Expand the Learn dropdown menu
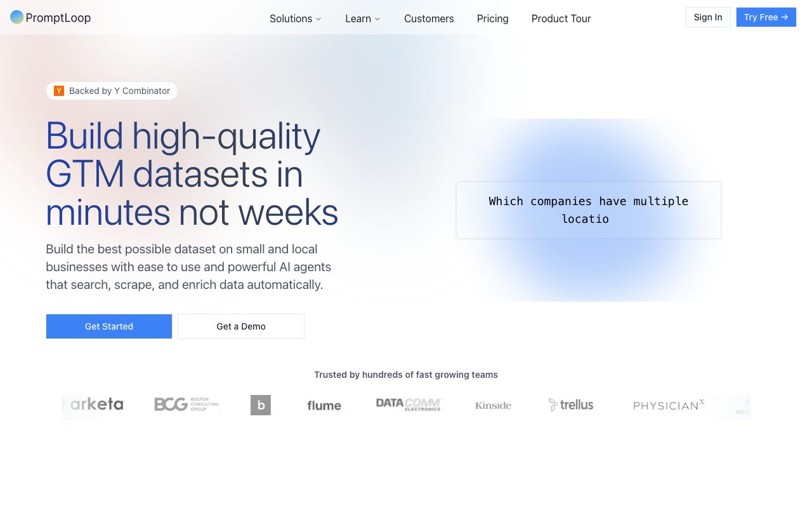 [x=363, y=18]
